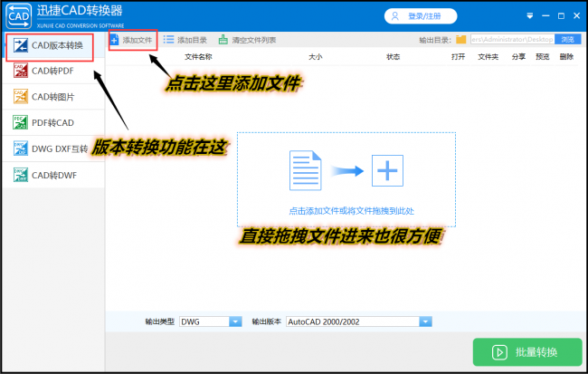The width and height of the screenshot is (588, 374).
Task: Open the CAD版本转换 sidebar item
Action: (x=53, y=45)
